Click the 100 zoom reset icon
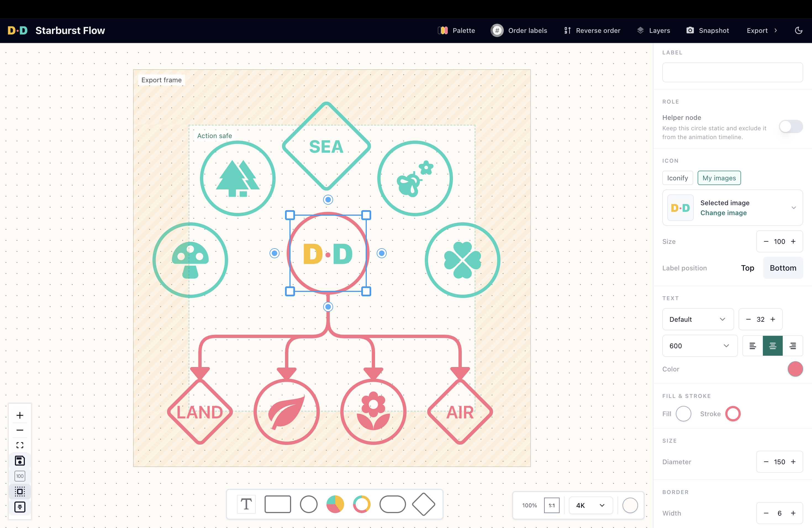Image resolution: width=812 pixels, height=528 pixels. tap(20, 476)
